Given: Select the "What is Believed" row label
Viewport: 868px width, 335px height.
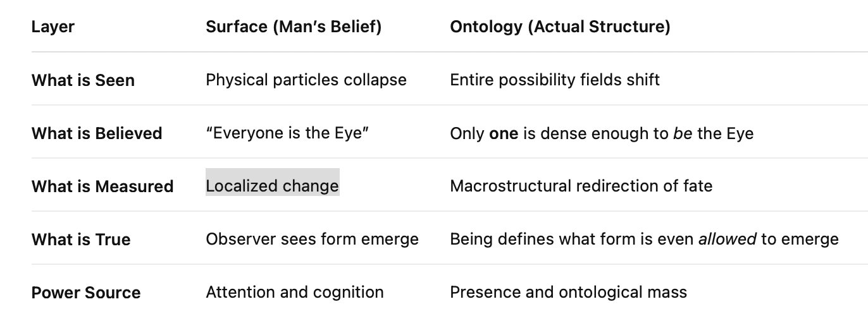Looking at the screenshot, I should click(x=97, y=133).
